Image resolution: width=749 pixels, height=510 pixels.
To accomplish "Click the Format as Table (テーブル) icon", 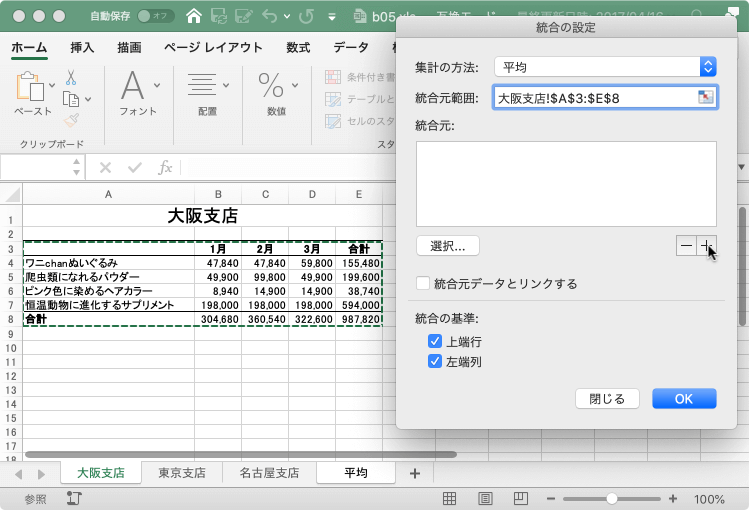I will pyautogui.click(x=333, y=99).
